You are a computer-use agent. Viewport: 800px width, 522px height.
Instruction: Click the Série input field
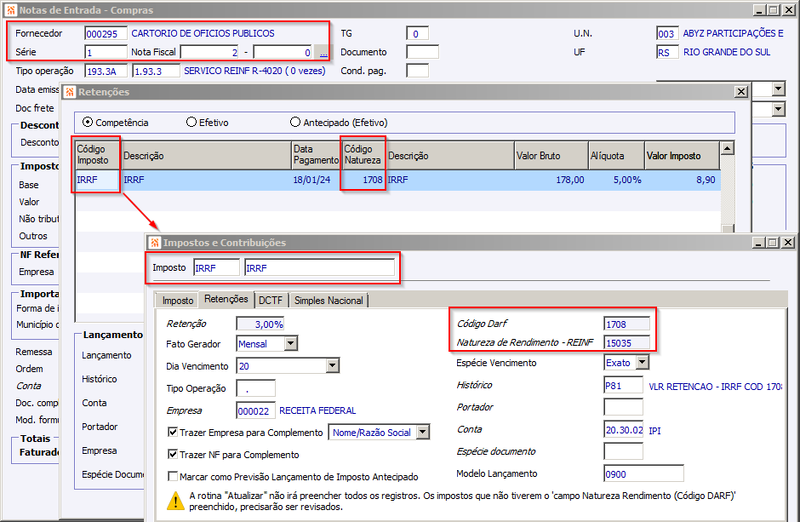pos(106,53)
